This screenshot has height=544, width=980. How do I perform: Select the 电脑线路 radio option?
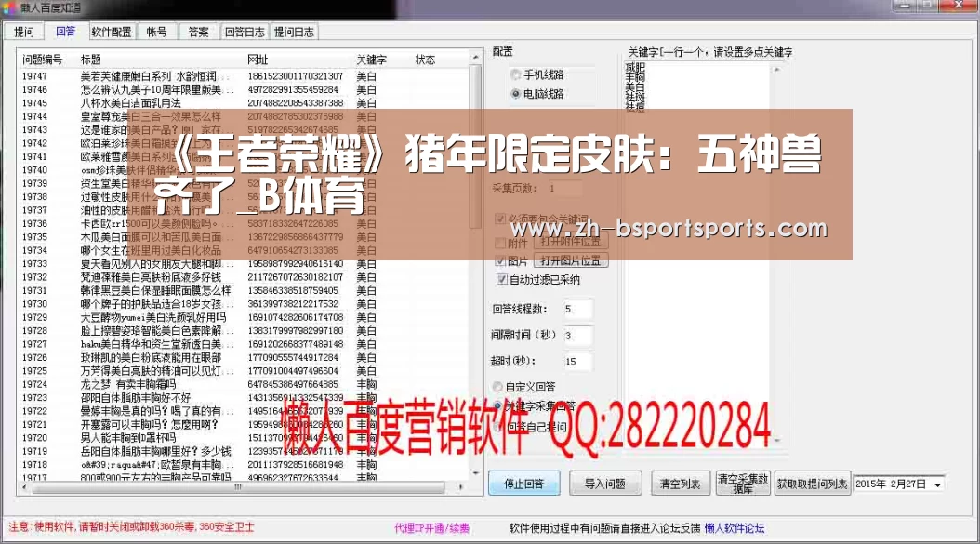click(x=536, y=94)
